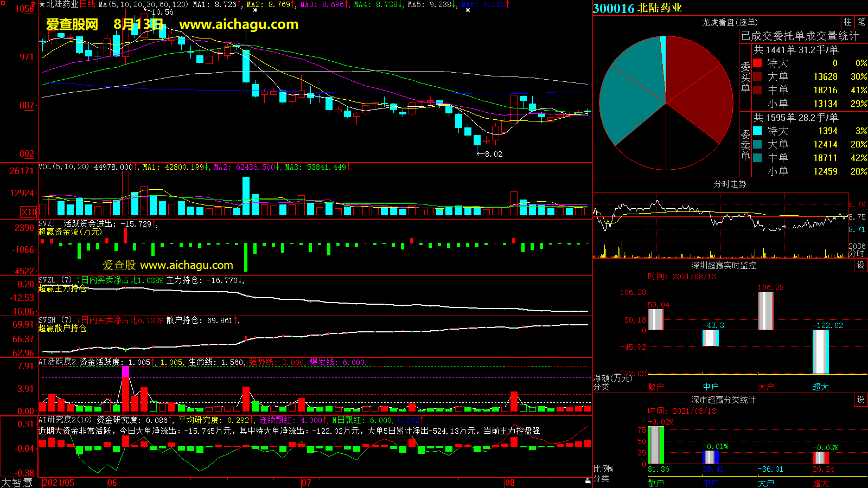Toggle the 日线 period label

point(88,4)
